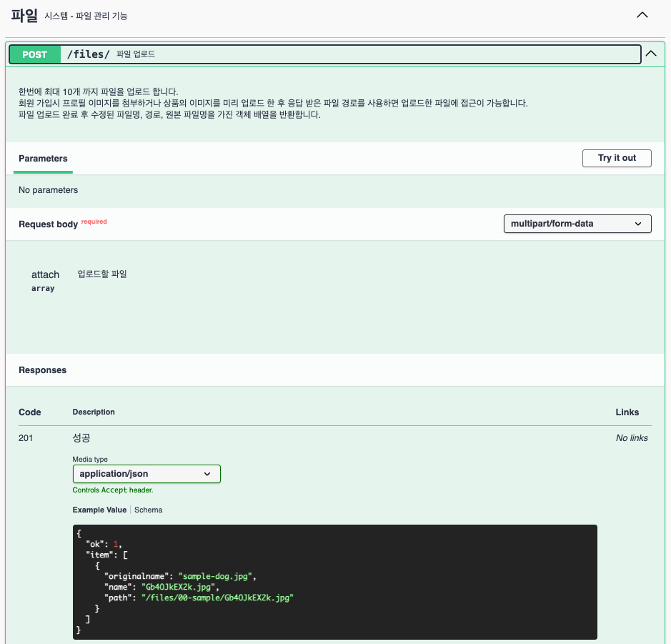Click the Description column header
The height and width of the screenshot is (644, 671).
[x=94, y=412]
